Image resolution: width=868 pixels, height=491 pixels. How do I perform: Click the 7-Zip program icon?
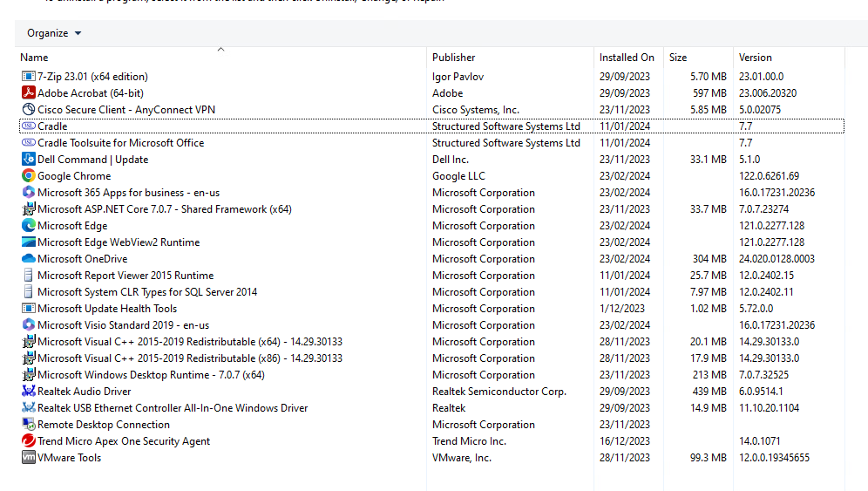click(x=28, y=77)
